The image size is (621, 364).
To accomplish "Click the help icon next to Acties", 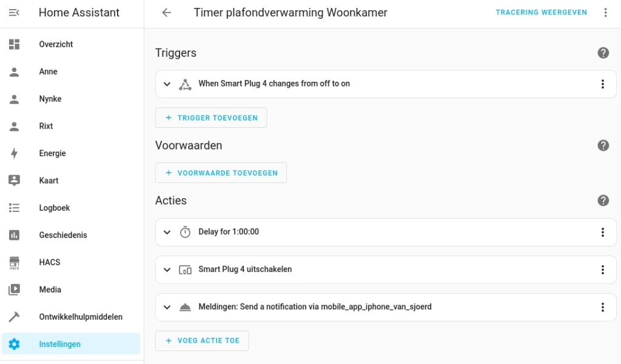I will tap(603, 200).
